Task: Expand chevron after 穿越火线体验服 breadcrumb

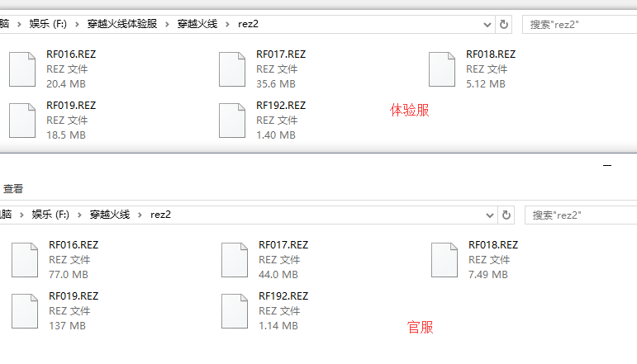Action: [167, 24]
